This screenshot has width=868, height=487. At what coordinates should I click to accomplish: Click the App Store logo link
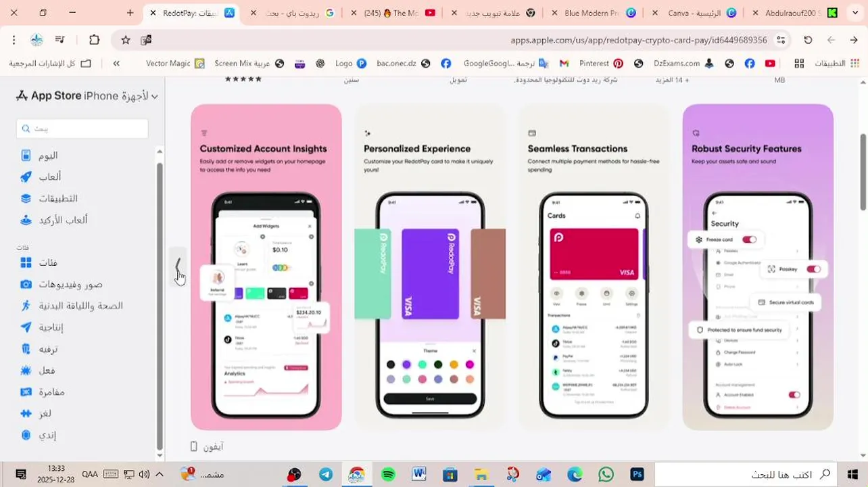click(x=48, y=96)
